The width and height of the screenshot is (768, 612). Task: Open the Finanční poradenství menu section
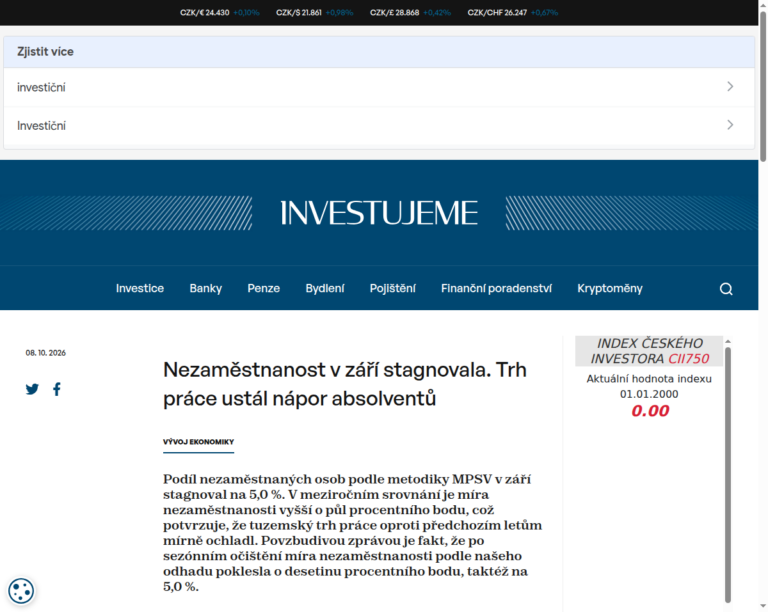(496, 288)
